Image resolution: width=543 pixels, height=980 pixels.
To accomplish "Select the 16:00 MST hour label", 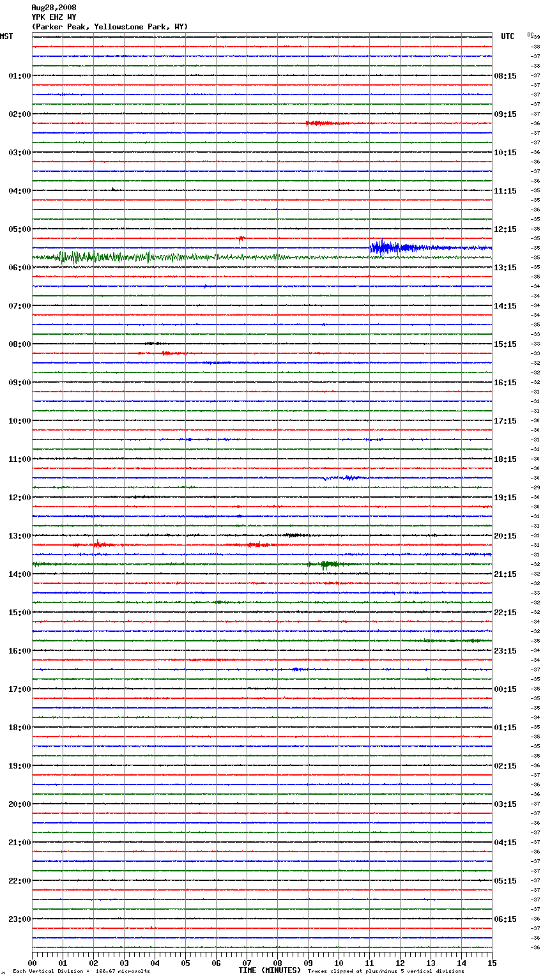I will click(x=20, y=651).
